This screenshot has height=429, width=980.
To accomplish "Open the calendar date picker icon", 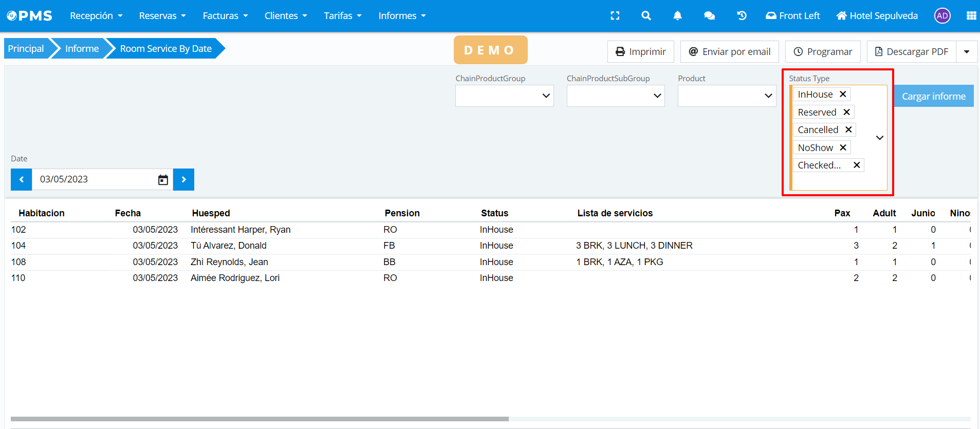I will [163, 180].
